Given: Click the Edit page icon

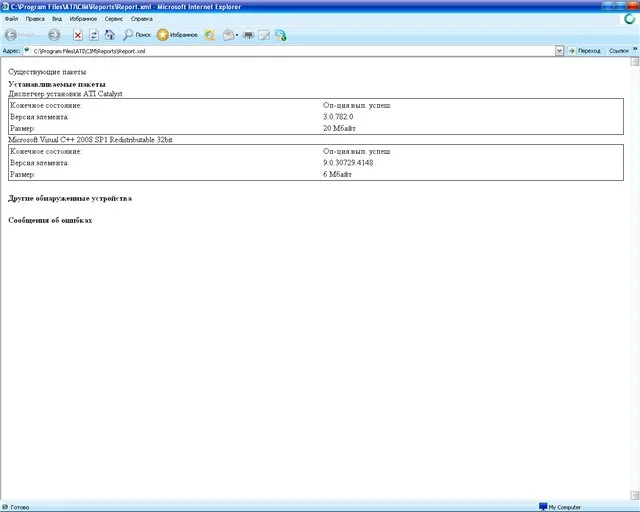Looking at the screenshot, I should coord(264,36).
